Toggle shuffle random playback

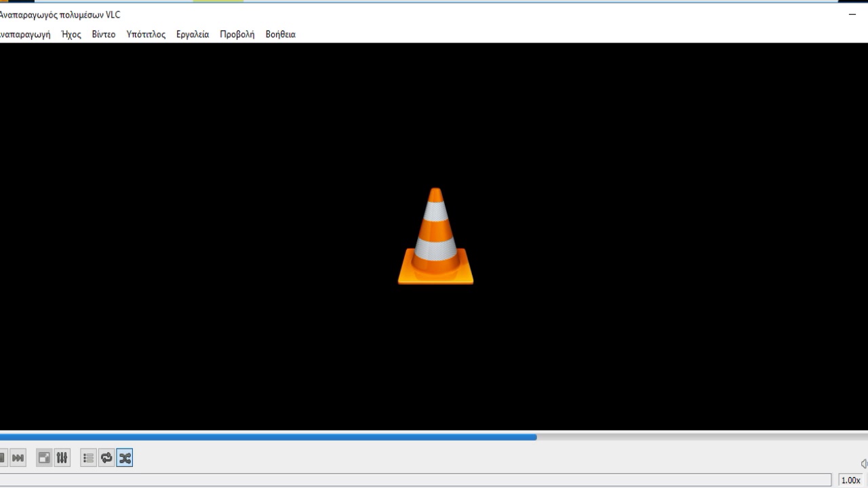click(125, 458)
